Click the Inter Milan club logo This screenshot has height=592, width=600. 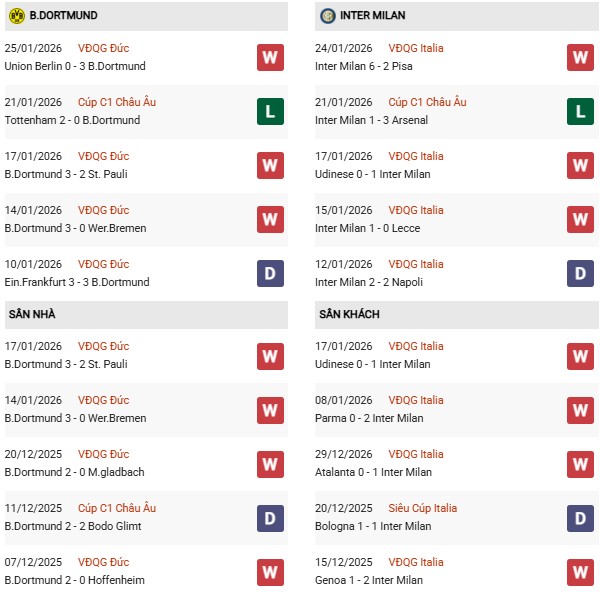click(x=328, y=16)
